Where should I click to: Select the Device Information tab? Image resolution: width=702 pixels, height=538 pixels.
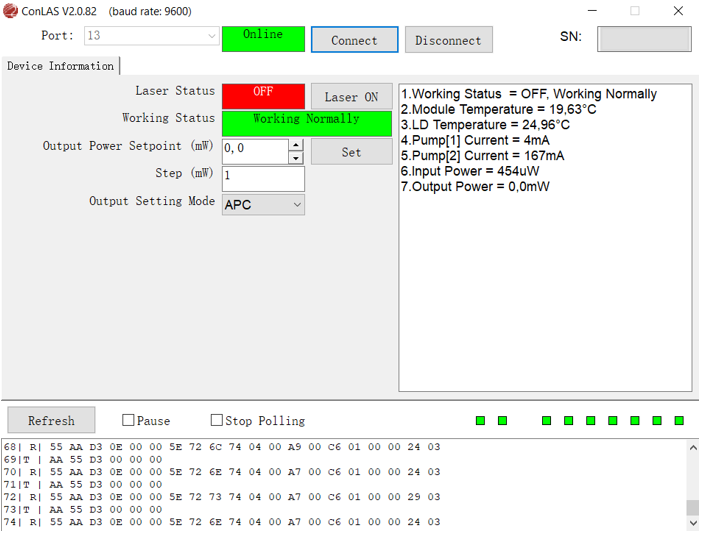coord(60,66)
